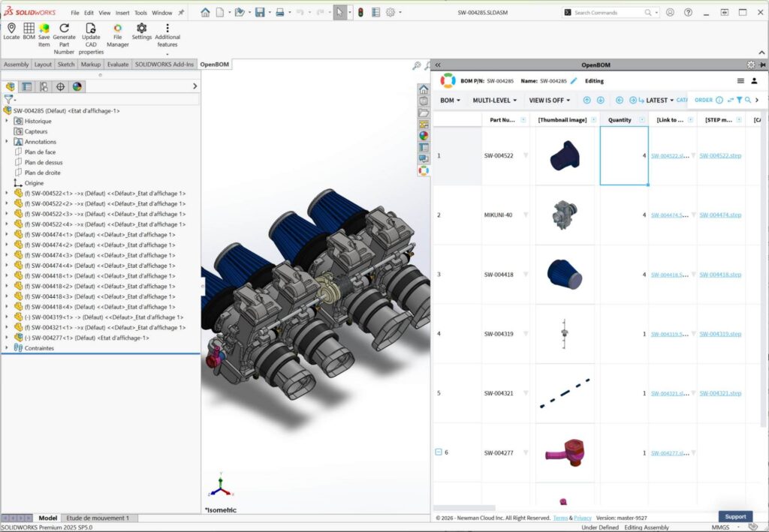This screenshot has height=532, width=769.
Task: Toggle the pin next to Window menu
Action: pos(181,13)
